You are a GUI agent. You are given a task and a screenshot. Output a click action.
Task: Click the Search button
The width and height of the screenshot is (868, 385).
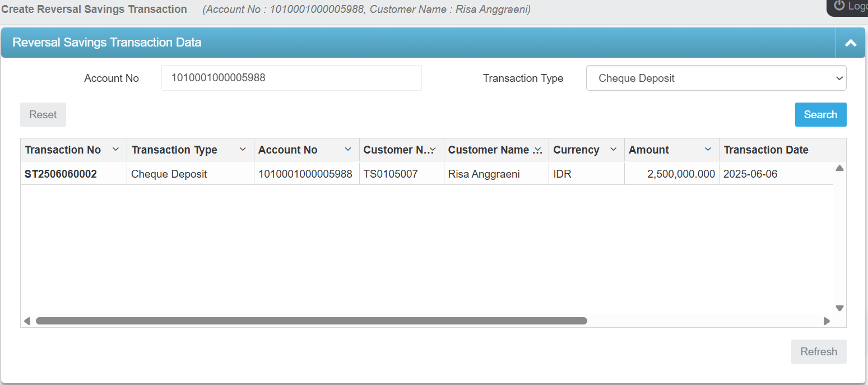[x=820, y=114]
